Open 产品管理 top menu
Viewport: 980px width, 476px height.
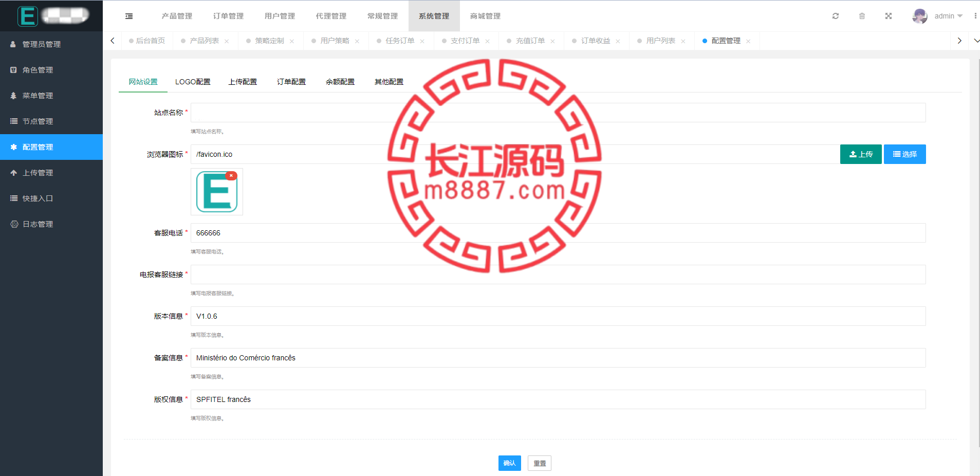point(177,16)
